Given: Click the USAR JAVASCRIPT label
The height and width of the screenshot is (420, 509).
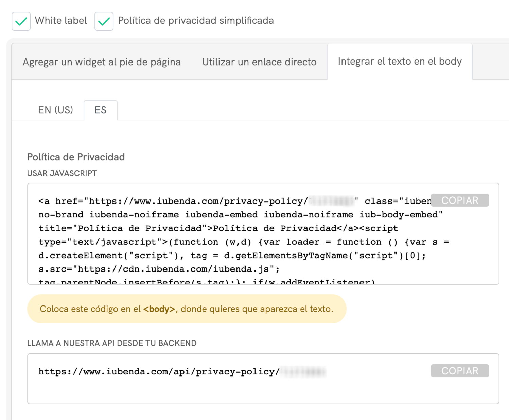Looking at the screenshot, I should click(x=62, y=173).
